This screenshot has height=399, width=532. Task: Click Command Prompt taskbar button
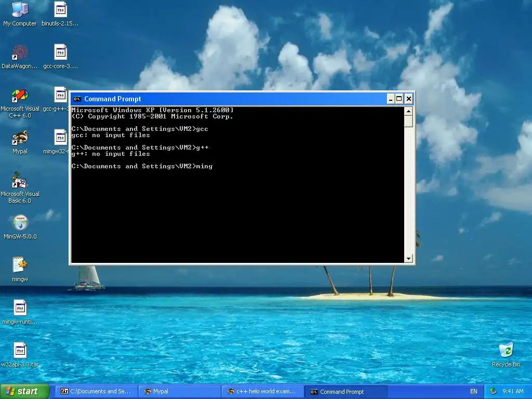[346, 392]
